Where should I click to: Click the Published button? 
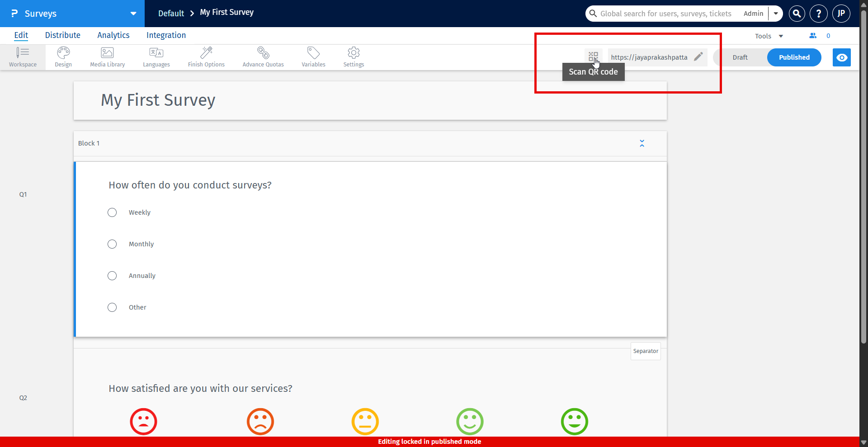click(x=794, y=57)
